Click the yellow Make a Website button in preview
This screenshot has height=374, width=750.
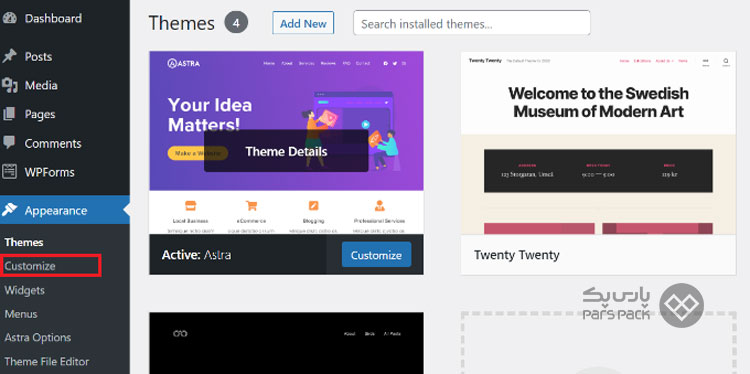[198, 153]
